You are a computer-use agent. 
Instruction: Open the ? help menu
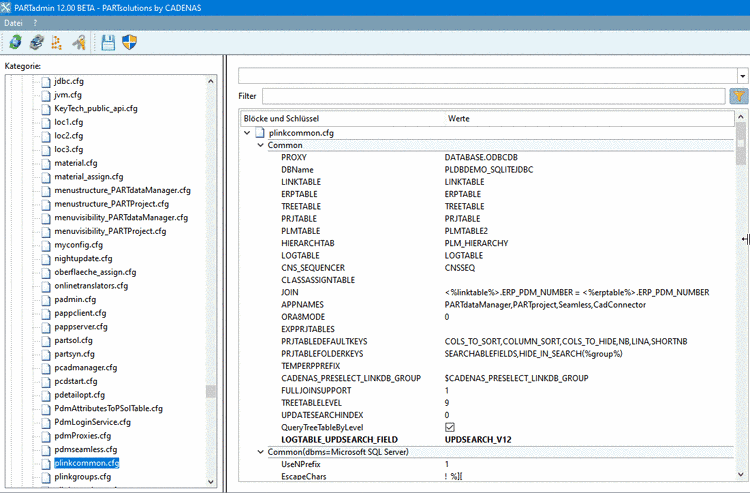[x=35, y=23]
